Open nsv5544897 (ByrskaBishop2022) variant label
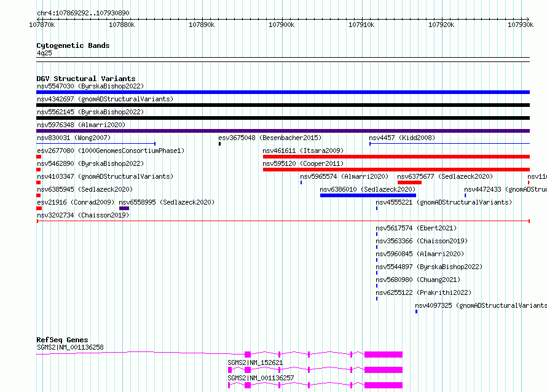 pos(429,267)
